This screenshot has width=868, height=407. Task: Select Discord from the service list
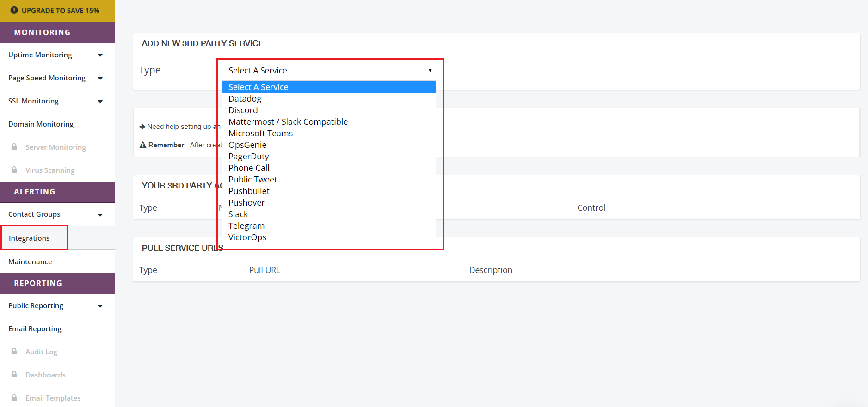pyautogui.click(x=329, y=110)
